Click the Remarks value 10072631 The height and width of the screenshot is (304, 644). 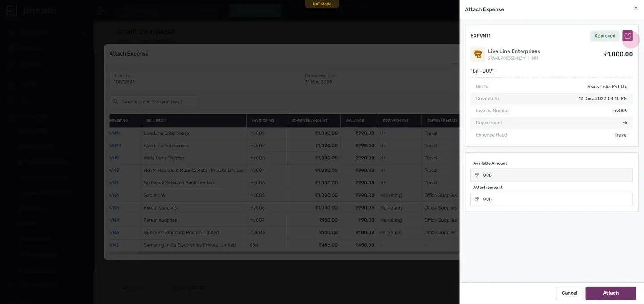coord(124,82)
